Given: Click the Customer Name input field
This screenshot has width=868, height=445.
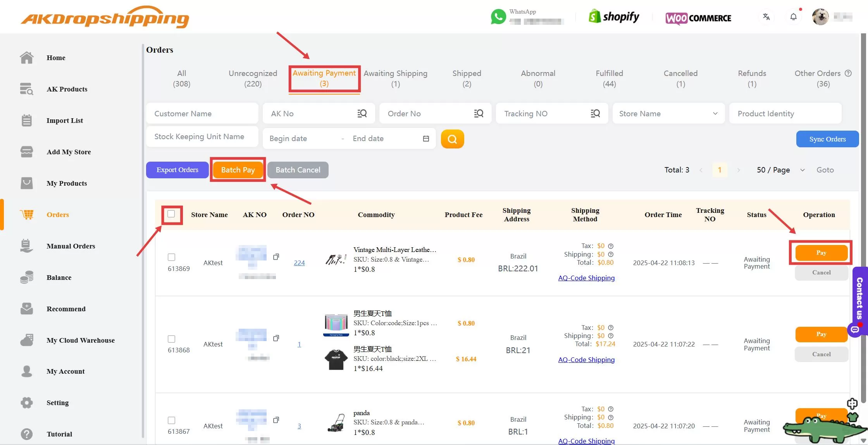Looking at the screenshot, I should tap(202, 113).
